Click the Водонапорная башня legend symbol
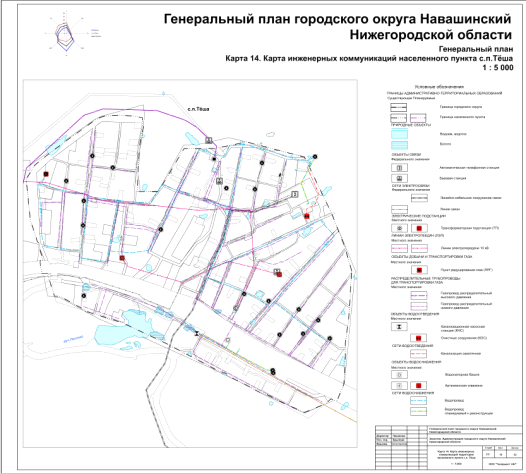Image resolution: width=526 pixels, height=474 pixels. [399, 374]
